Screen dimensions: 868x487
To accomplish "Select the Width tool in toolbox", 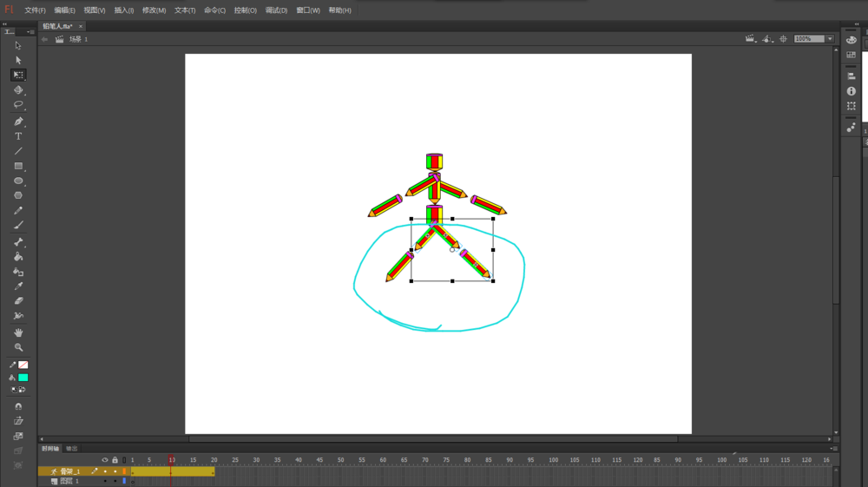I will 18,316.
